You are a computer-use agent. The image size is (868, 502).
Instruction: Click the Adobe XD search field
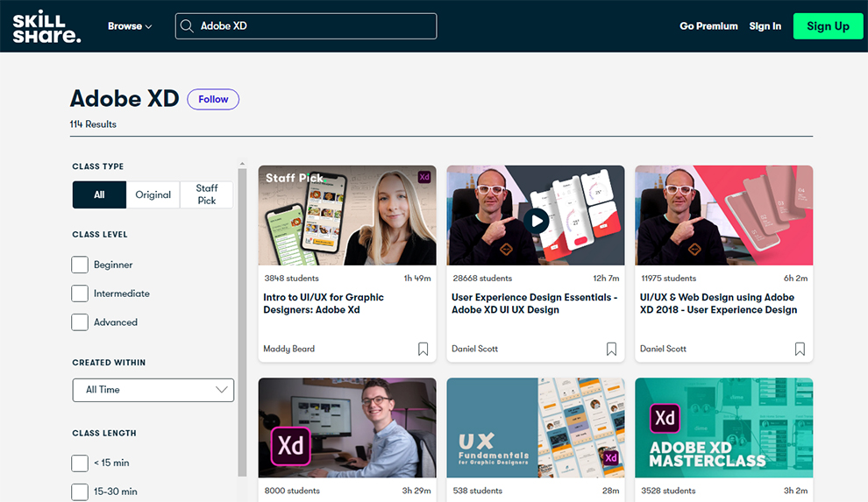[x=306, y=26]
